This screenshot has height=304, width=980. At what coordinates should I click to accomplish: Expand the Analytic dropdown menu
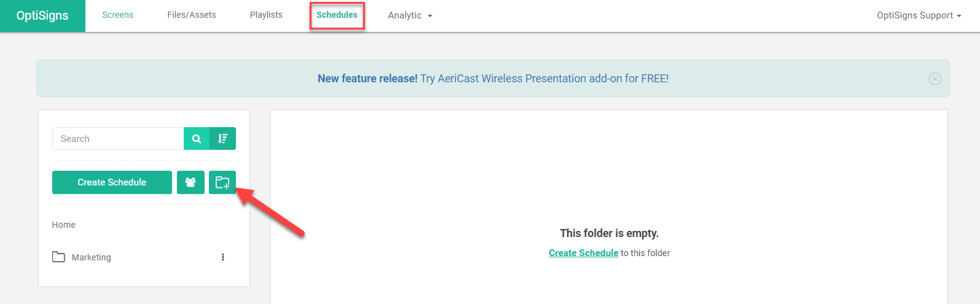[410, 15]
